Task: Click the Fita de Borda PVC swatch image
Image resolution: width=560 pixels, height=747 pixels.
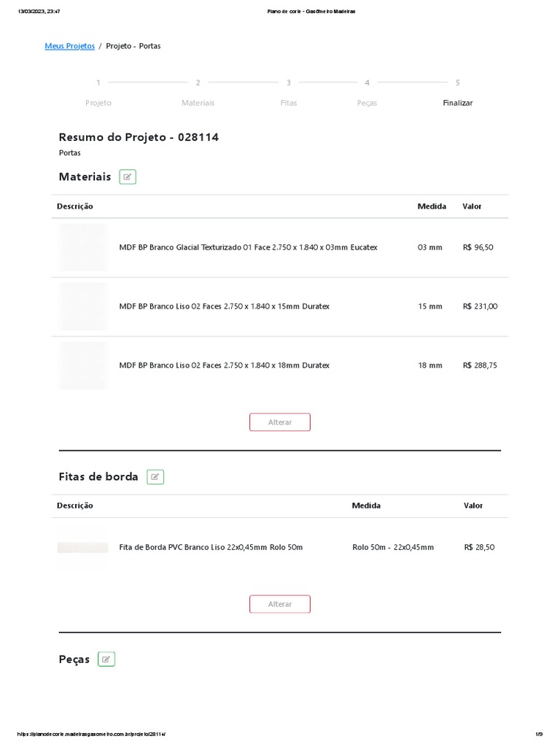Action: [x=83, y=547]
